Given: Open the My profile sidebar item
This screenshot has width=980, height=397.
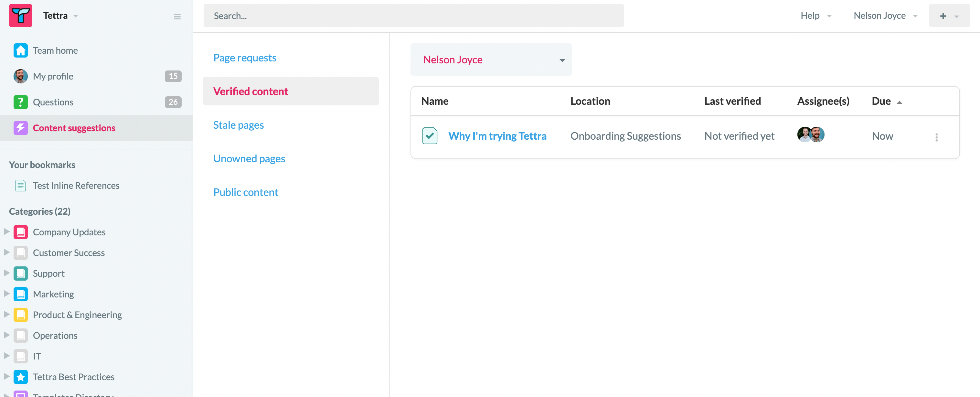Looking at the screenshot, I should pos(53,76).
